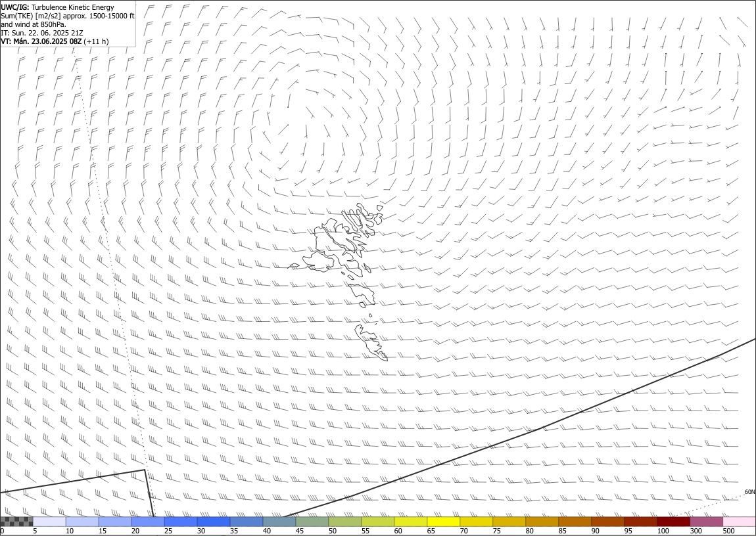Select the 10–15 light blue color swatch

[82, 522]
